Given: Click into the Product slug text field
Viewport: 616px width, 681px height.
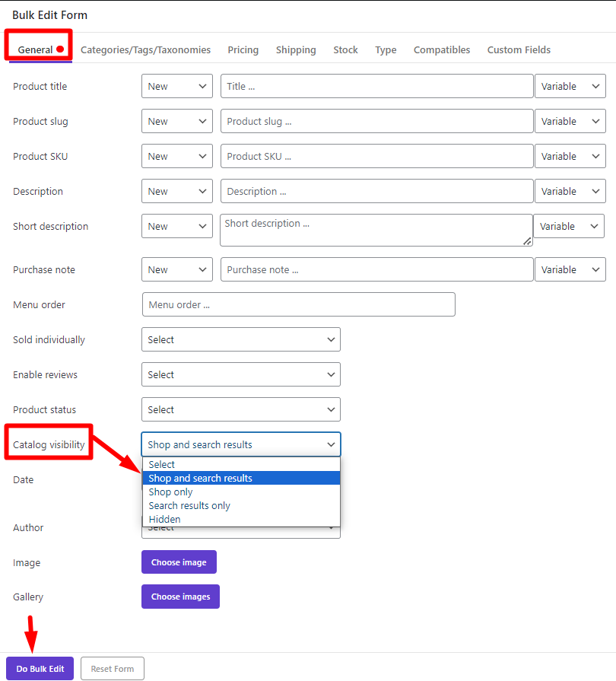Looking at the screenshot, I should pyautogui.click(x=376, y=121).
